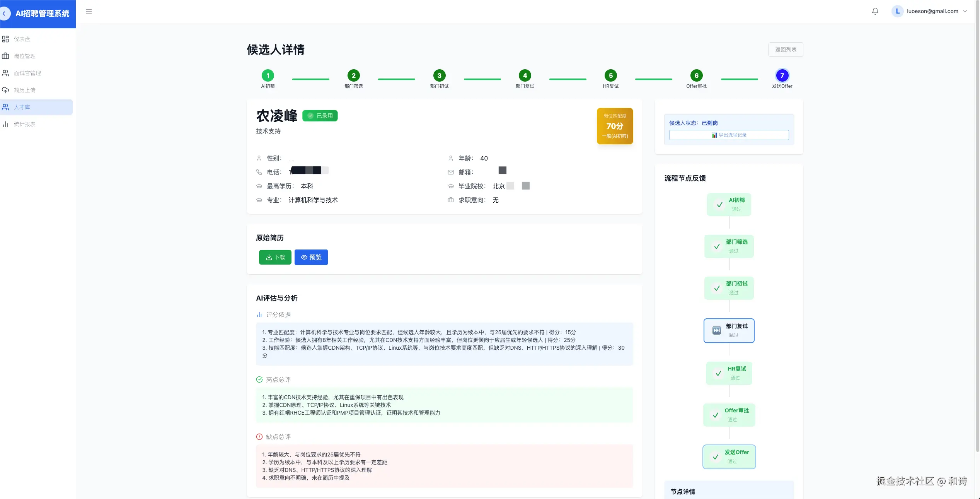Click the 部门复试 skip-forward node icon
980x499 pixels.
(x=716, y=330)
